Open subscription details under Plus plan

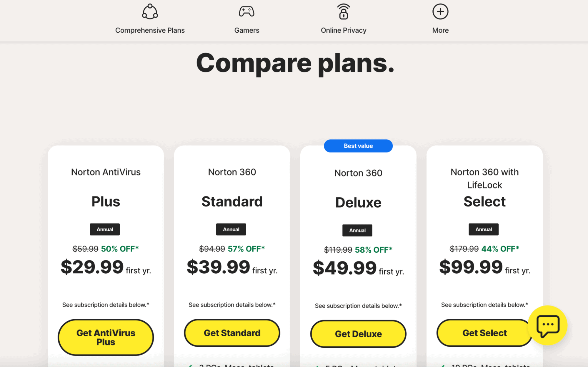click(105, 305)
